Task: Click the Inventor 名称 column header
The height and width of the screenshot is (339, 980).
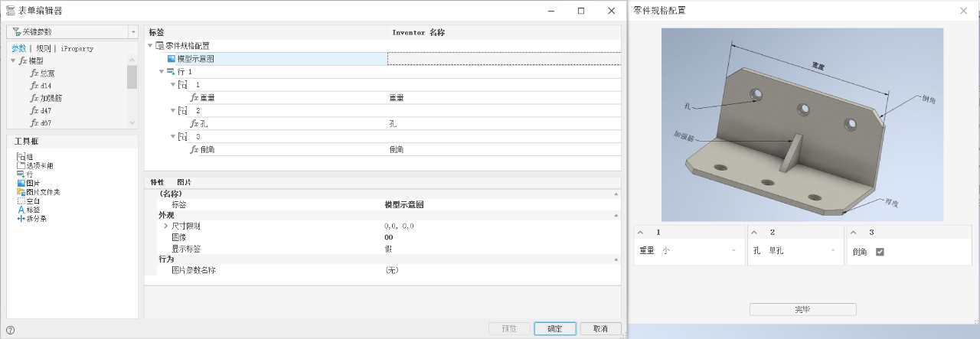Action: (x=418, y=33)
